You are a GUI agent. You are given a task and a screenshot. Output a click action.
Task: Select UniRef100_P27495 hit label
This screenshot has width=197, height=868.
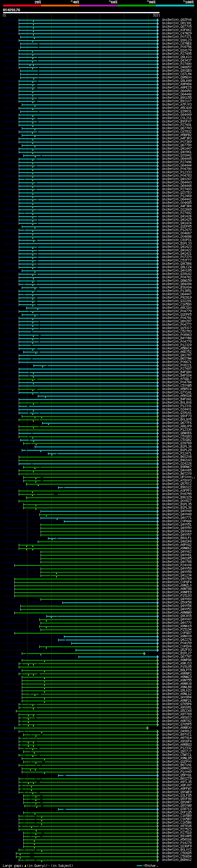click(x=176, y=54)
